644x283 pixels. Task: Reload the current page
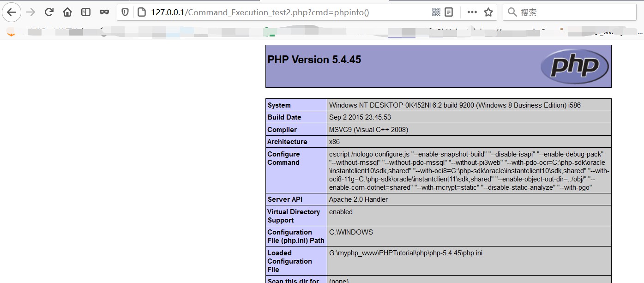pos(49,12)
